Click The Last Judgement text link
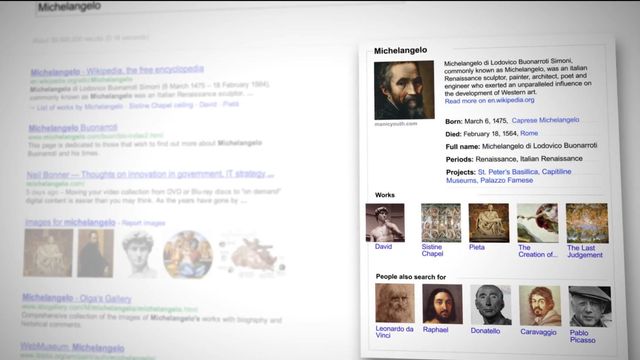The width and height of the screenshot is (640, 360). [x=584, y=251]
